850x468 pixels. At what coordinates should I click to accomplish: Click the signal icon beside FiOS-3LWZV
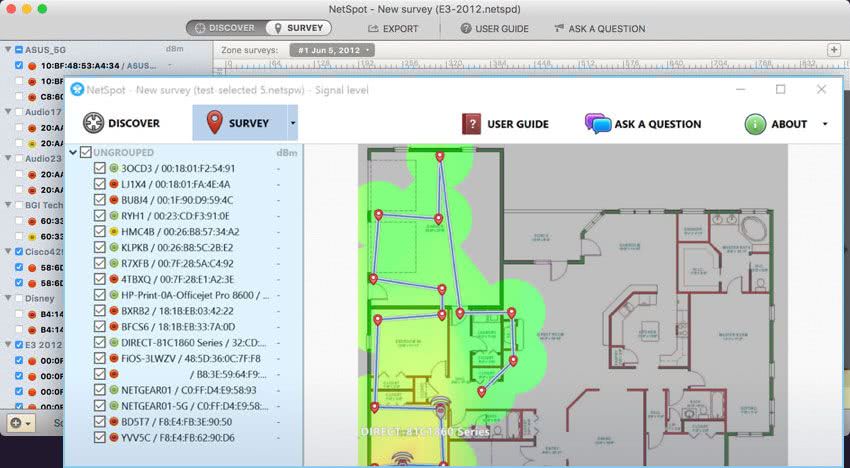coord(114,358)
